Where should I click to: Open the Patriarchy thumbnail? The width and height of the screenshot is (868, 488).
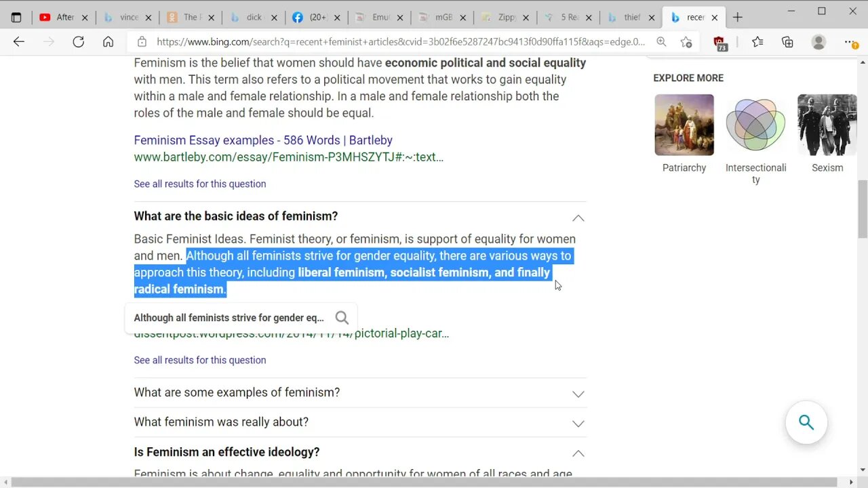684,125
